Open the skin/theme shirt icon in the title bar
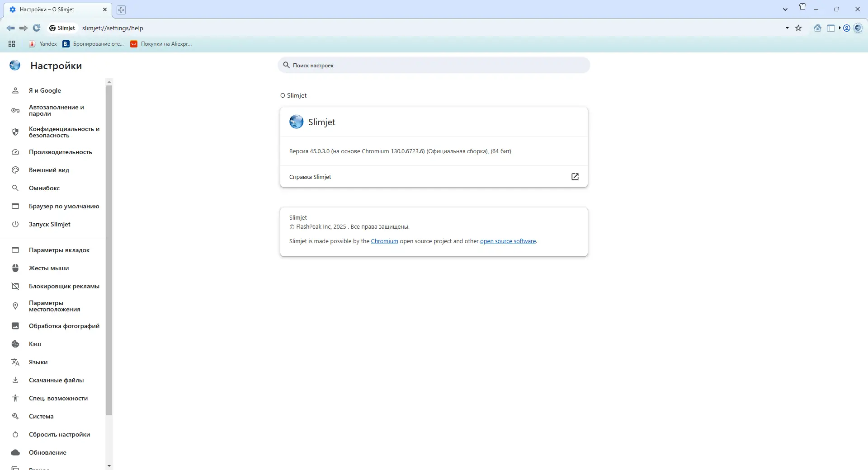 pyautogui.click(x=802, y=7)
